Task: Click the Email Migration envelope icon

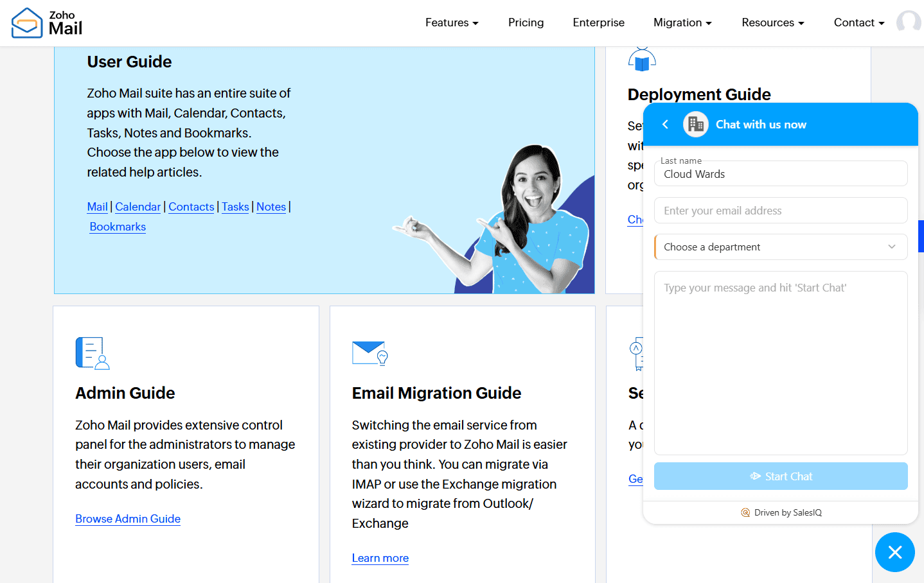Action: 369,353
